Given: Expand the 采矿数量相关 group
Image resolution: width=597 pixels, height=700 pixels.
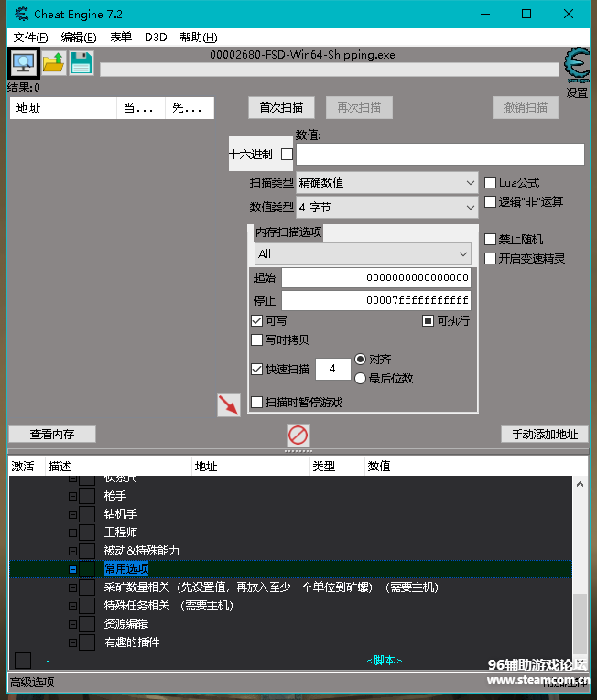Looking at the screenshot, I should click(73, 587).
